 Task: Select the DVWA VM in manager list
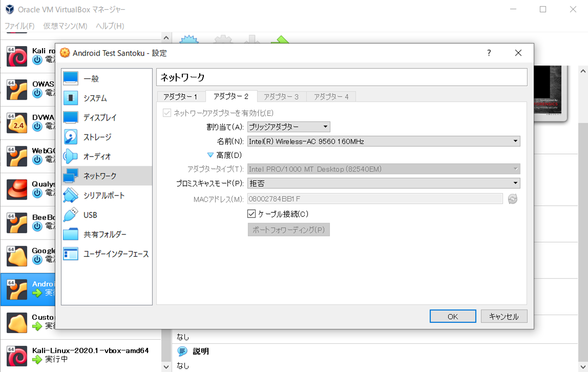[28, 122]
